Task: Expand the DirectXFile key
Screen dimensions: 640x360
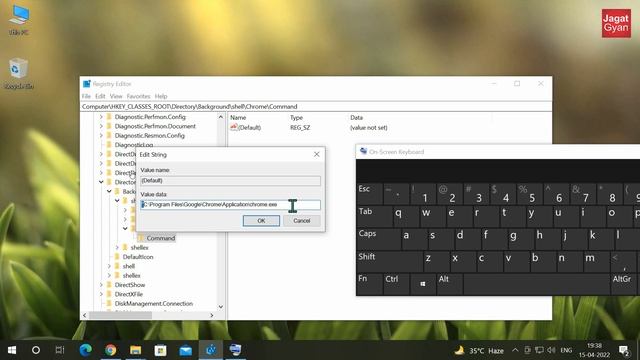Action: pos(101,294)
